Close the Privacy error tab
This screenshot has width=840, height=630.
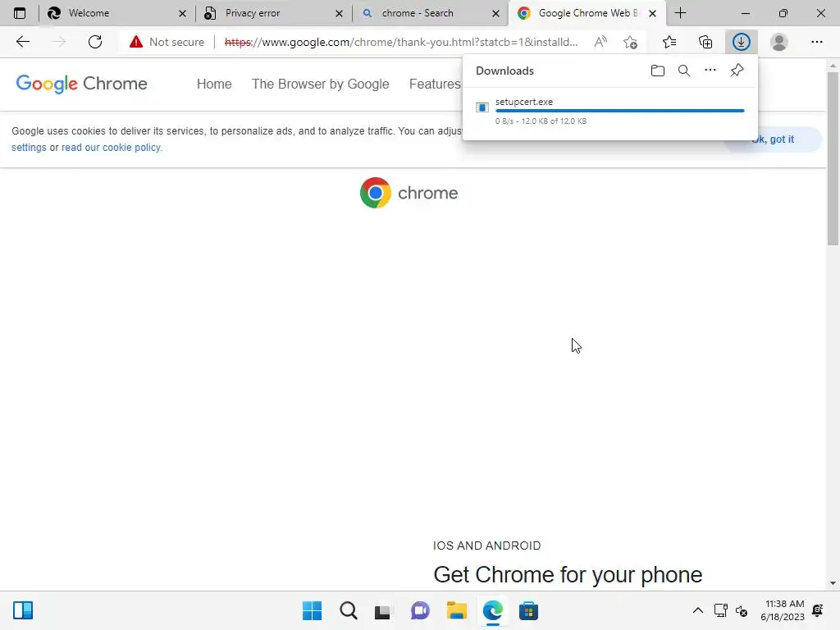[x=339, y=13]
